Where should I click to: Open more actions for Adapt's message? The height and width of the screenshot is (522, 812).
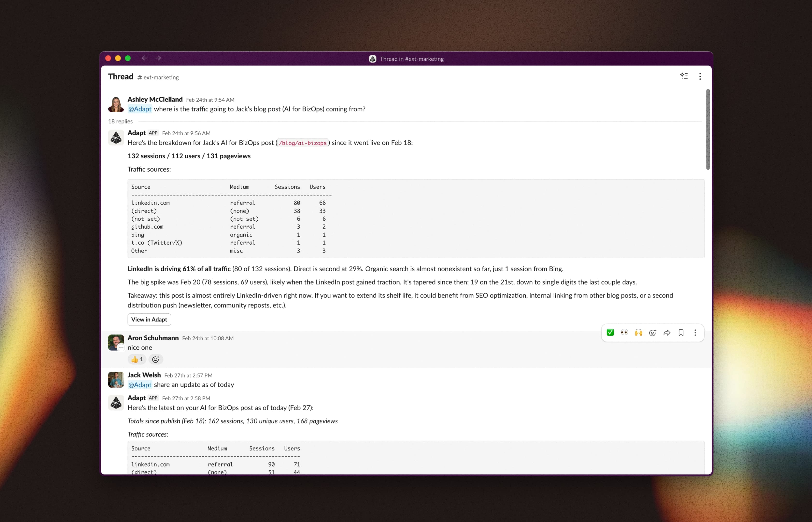coord(695,333)
